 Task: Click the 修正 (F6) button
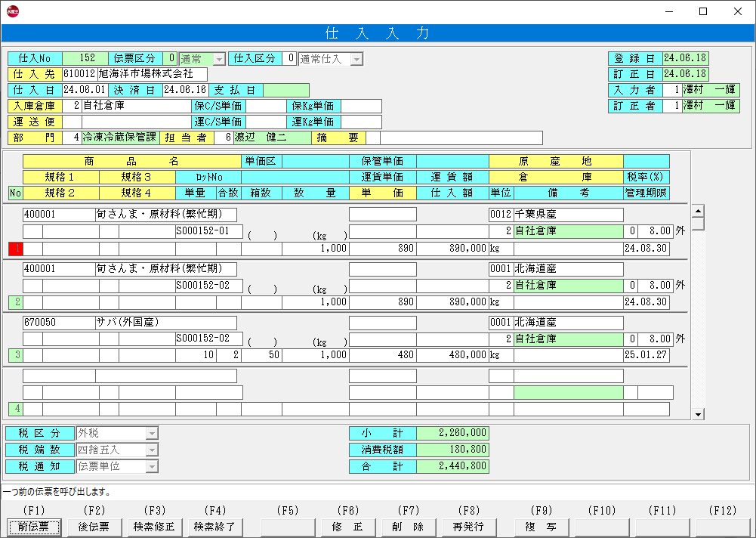pos(347,527)
